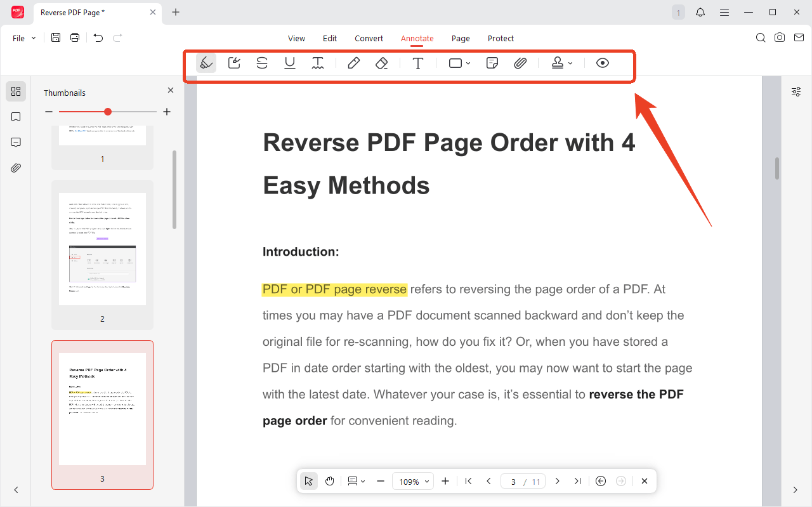Select the Pencil drawing tool
The width and height of the screenshot is (812, 507).
tap(354, 63)
